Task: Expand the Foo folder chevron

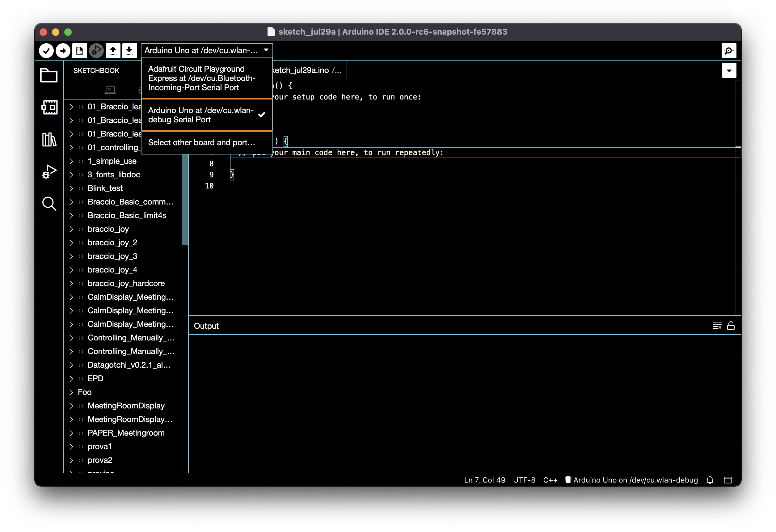Action: click(x=71, y=392)
